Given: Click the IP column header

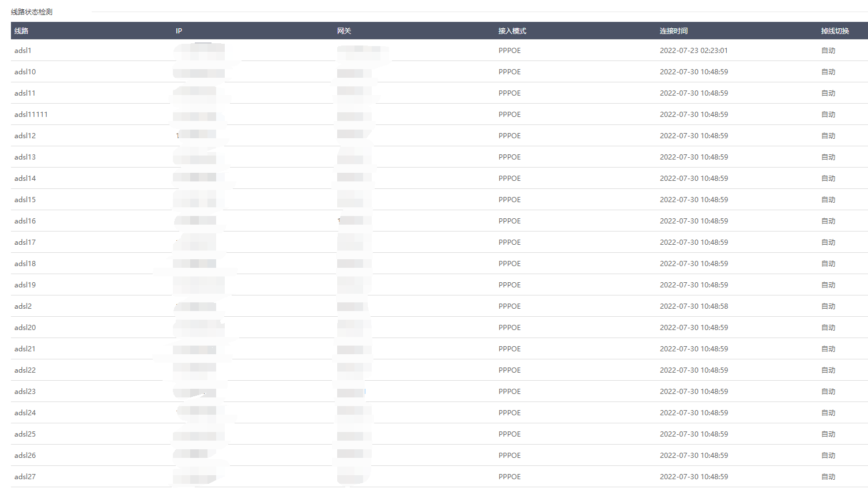Looking at the screenshot, I should [x=179, y=31].
